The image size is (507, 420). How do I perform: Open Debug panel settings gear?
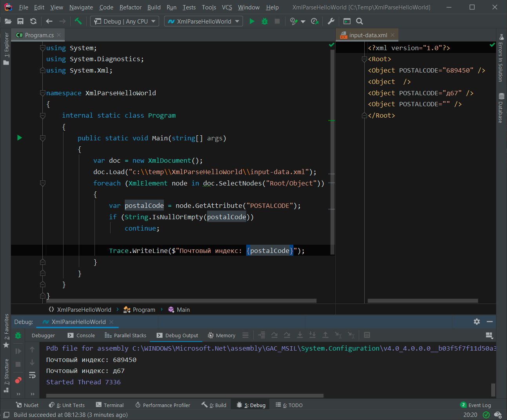[x=477, y=322]
